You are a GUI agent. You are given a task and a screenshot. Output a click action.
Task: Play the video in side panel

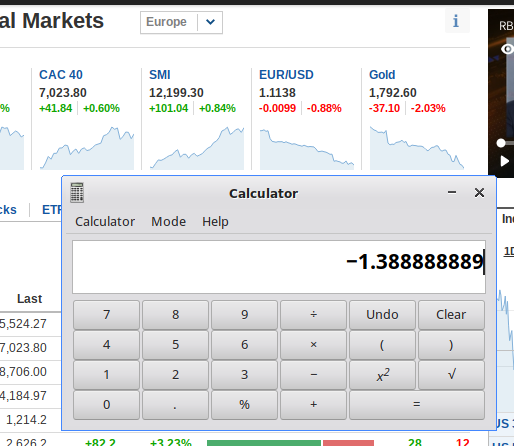coord(504,161)
